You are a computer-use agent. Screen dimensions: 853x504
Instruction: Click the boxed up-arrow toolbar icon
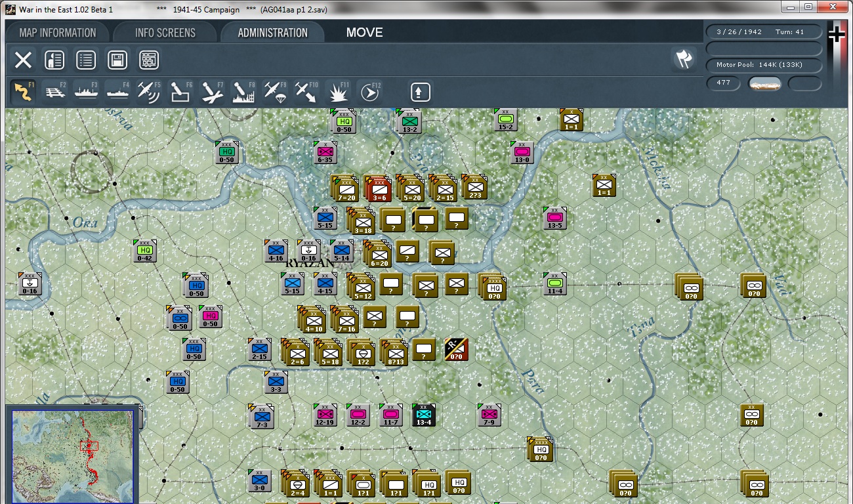click(420, 93)
